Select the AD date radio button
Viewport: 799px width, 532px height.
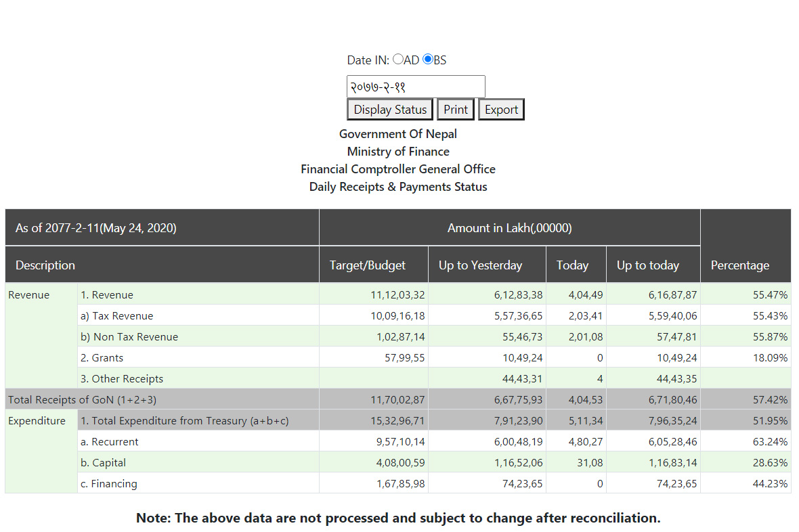(x=397, y=60)
